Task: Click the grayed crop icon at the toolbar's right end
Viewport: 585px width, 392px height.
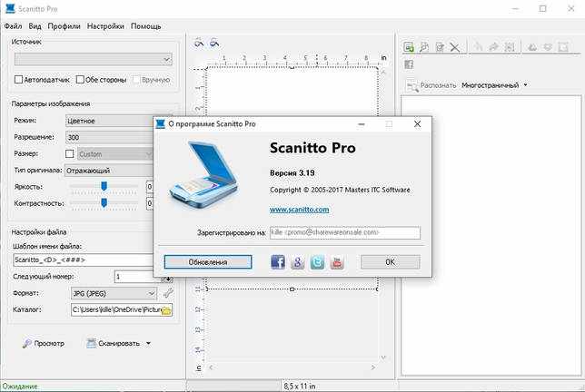Action: click(x=563, y=47)
